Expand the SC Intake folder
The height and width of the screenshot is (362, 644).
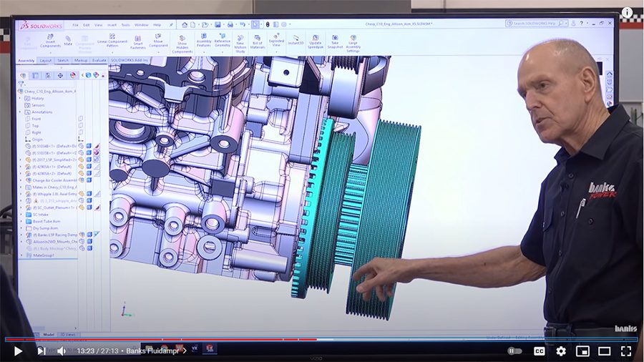[21, 214]
